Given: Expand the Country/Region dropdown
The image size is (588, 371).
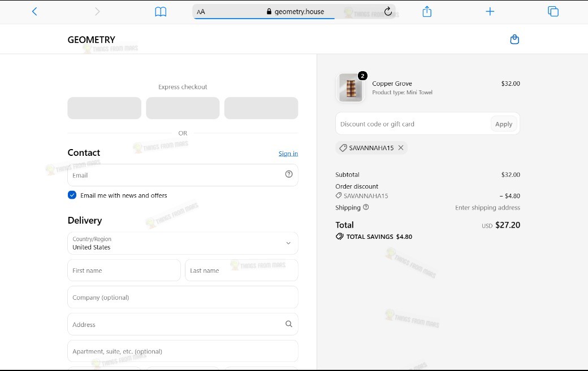Looking at the screenshot, I should 183,243.
